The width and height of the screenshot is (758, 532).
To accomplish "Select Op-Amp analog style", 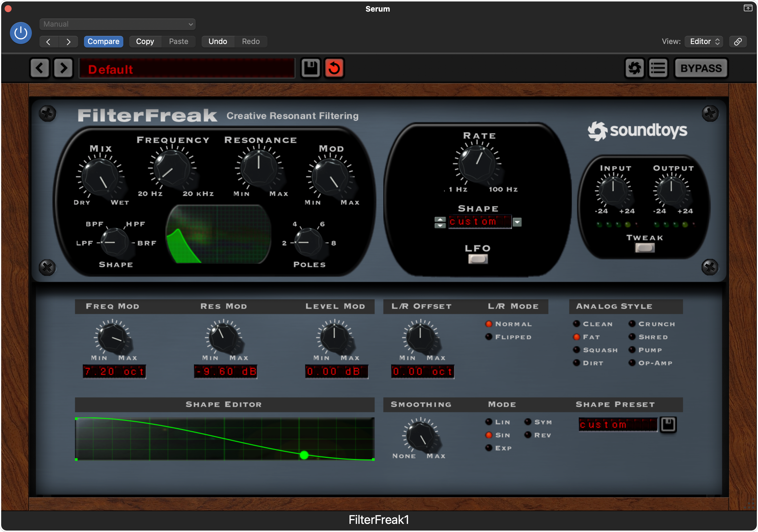I will point(632,363).
